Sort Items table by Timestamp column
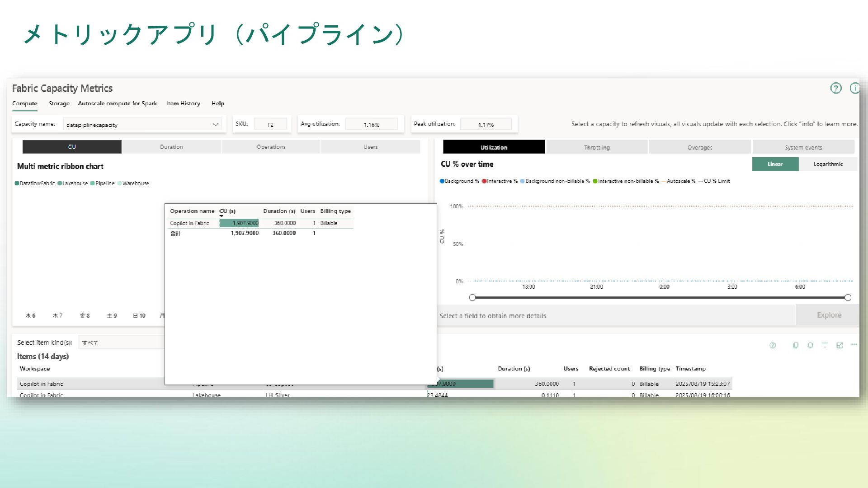Image resolution: width=868 pixels, height=488 pixels. (x=690, y=369)
